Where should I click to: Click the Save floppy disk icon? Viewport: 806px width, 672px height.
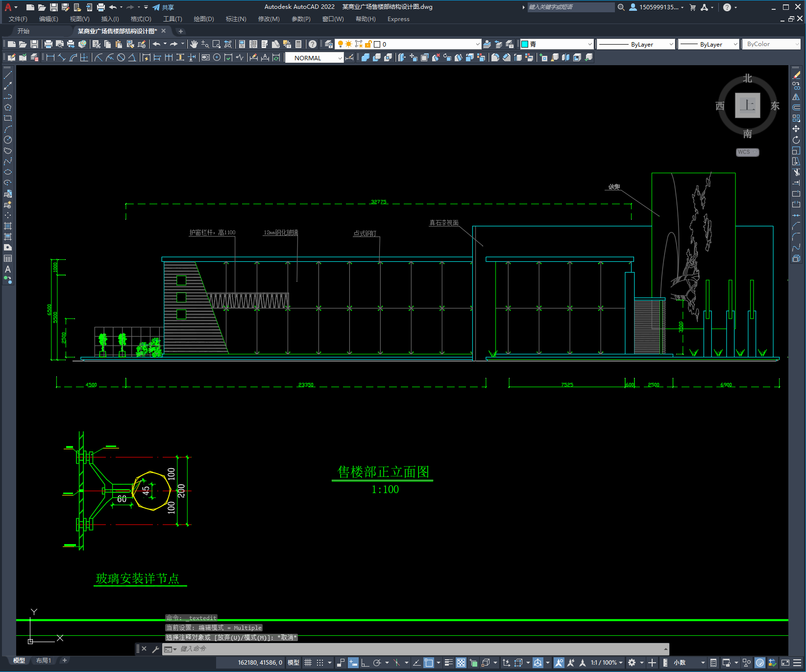coord(34,44)
